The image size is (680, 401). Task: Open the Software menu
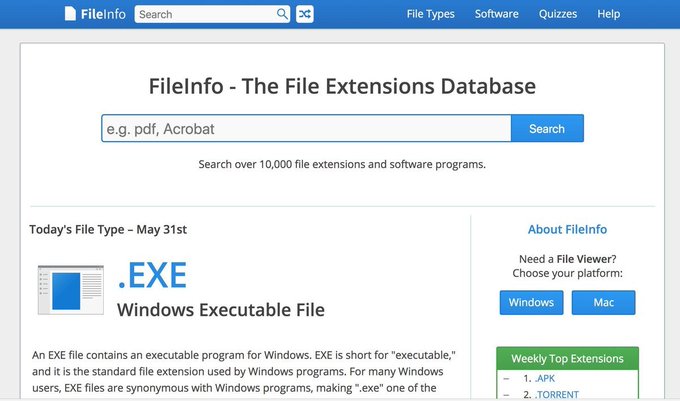pos(497,14)
